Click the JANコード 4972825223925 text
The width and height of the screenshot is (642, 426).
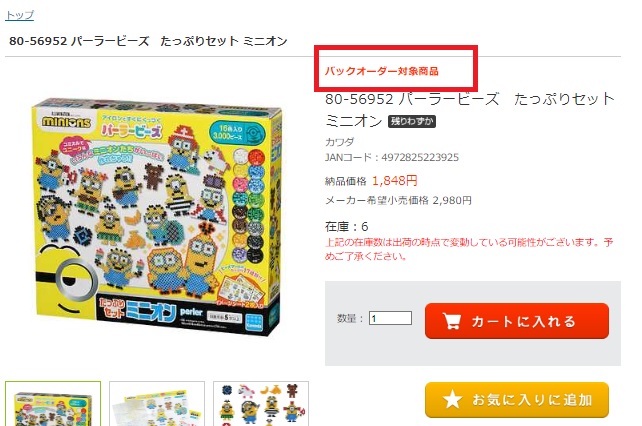tap(392, 157)
